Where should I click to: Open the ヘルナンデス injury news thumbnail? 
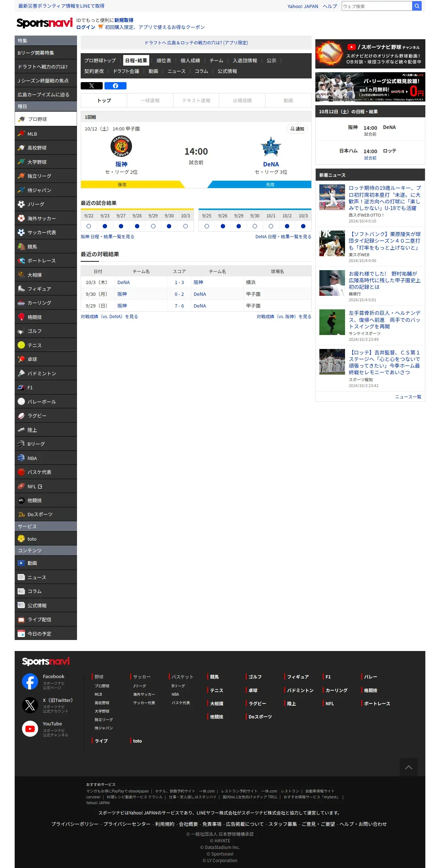[x=332, y=322]
